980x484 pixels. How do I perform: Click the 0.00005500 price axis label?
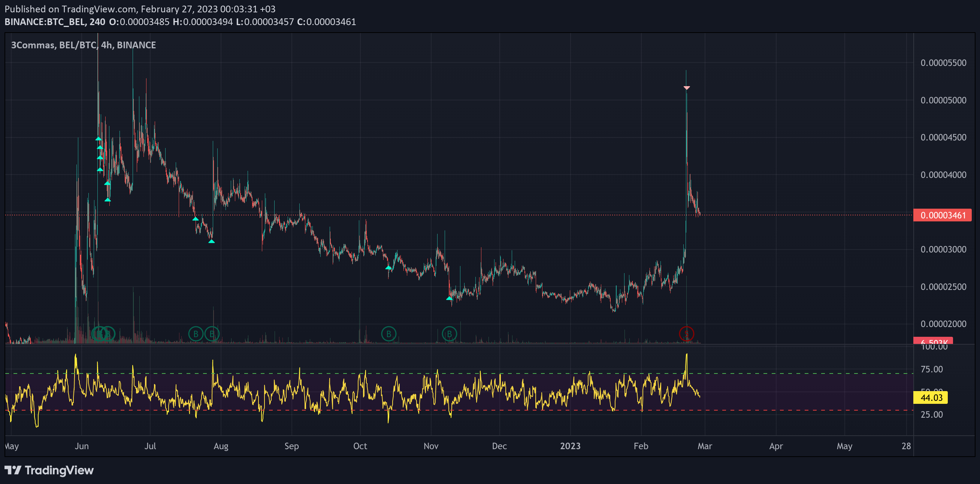point(943,63)
